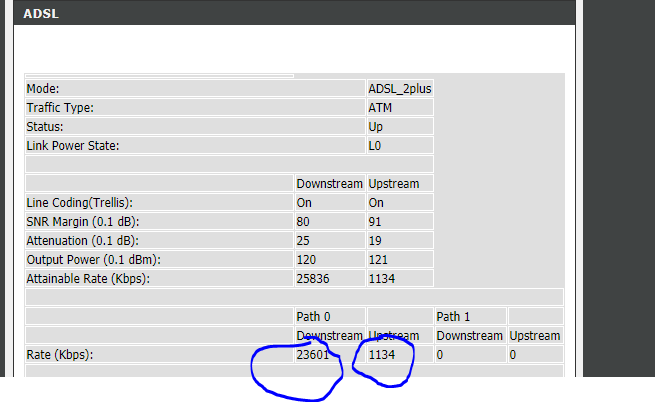
Task: Click the Rate (Kbps) row label
Action: [60, 355]
